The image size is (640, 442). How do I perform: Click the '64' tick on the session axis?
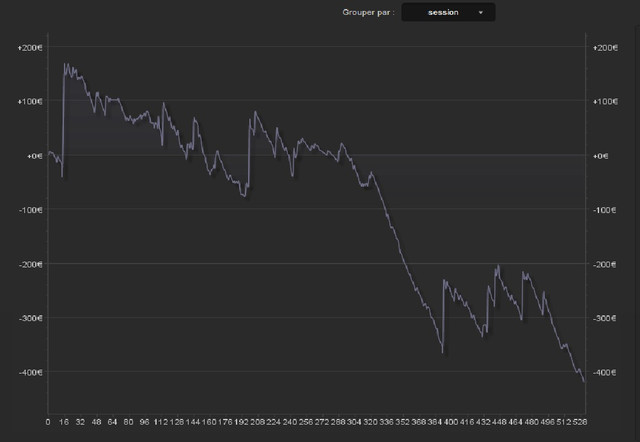tap(112, 422)
